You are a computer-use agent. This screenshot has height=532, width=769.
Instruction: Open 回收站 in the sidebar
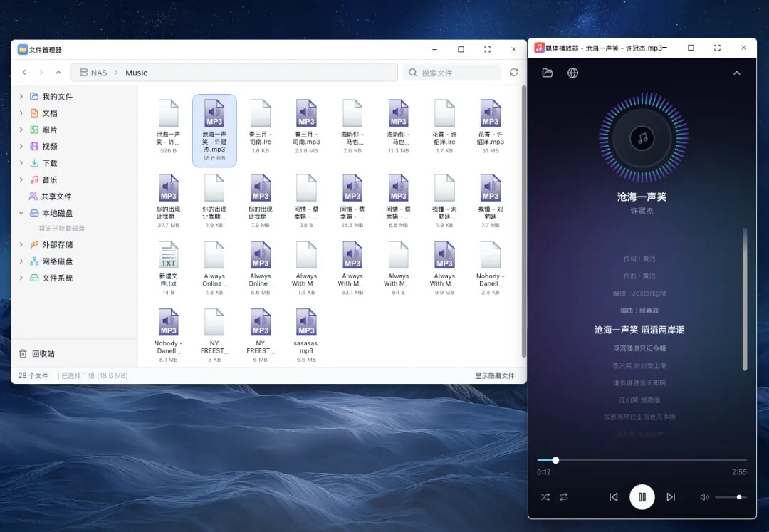(x=43, y=354)
